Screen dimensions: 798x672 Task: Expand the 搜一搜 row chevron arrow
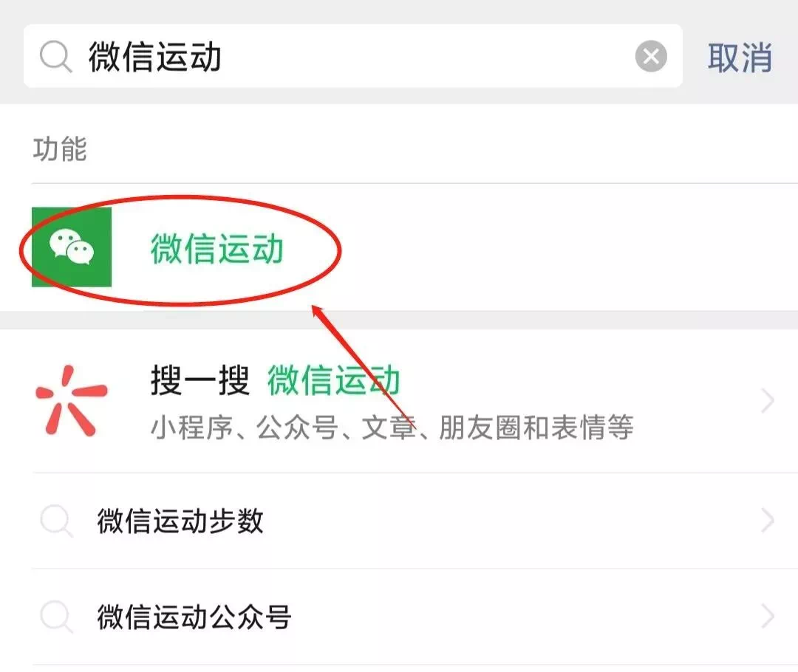tap(768, 401)
